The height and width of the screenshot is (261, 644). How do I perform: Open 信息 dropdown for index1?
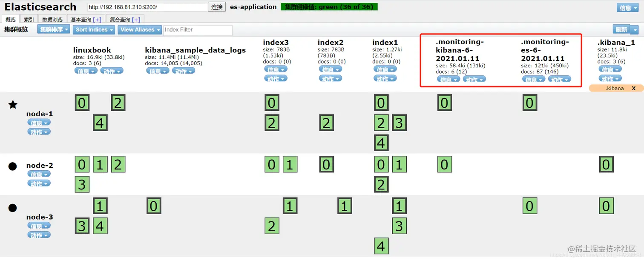click(385, 69)
